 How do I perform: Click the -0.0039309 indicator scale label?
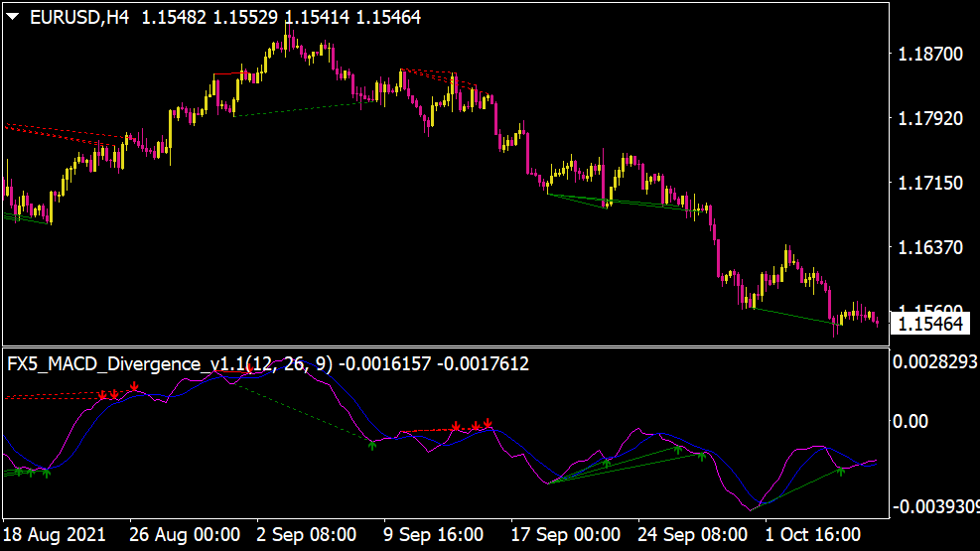[x=935, y=506]
